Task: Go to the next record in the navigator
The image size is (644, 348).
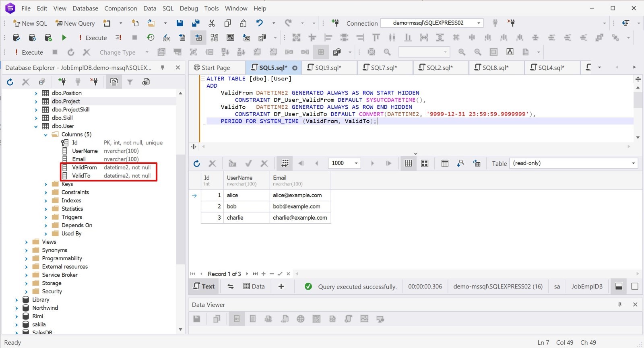Action: pyautogui.click(x=247, y=274)
